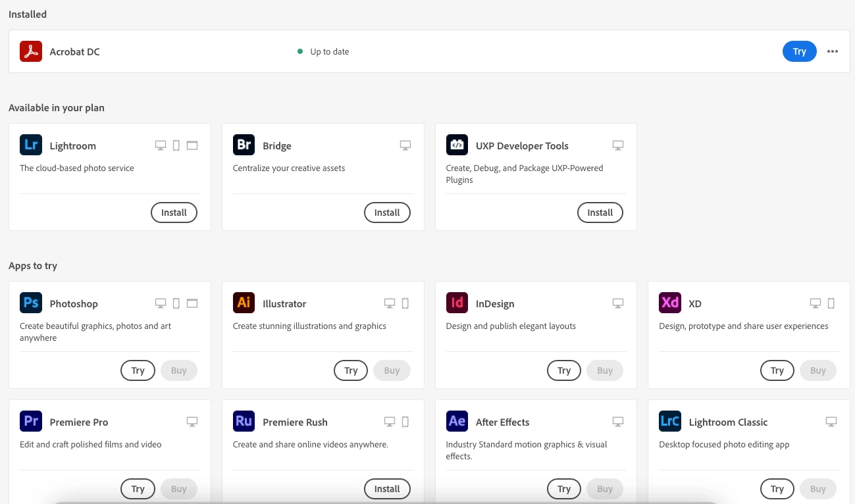Viewport: 855px width, 504px height.
Task: Click Bridge's desktop platform icon
Action: (405, 145)
